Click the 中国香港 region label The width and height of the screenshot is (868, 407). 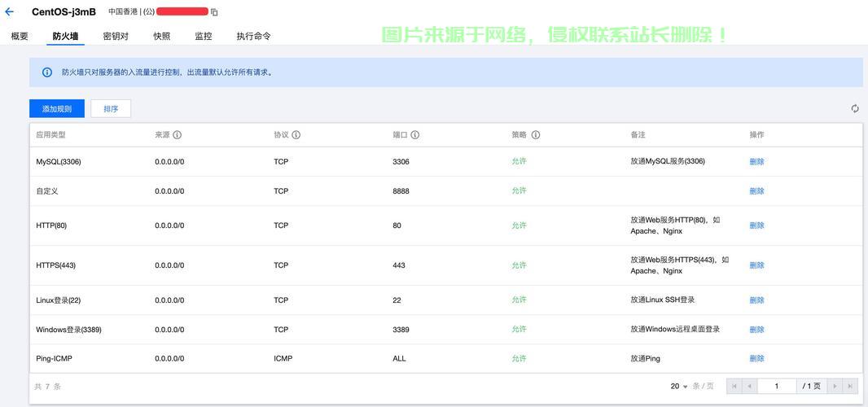[x=123, y=11]
